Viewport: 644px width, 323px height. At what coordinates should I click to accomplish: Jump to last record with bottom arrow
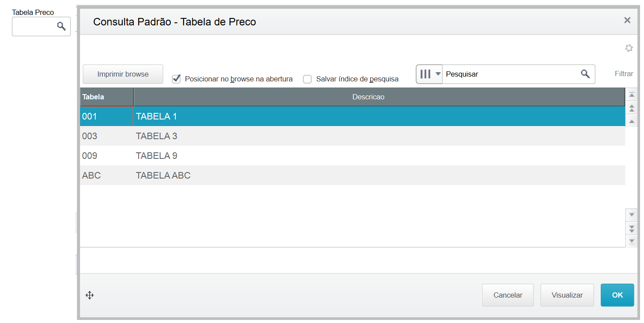pyautogui.click(x=631, y=241)
